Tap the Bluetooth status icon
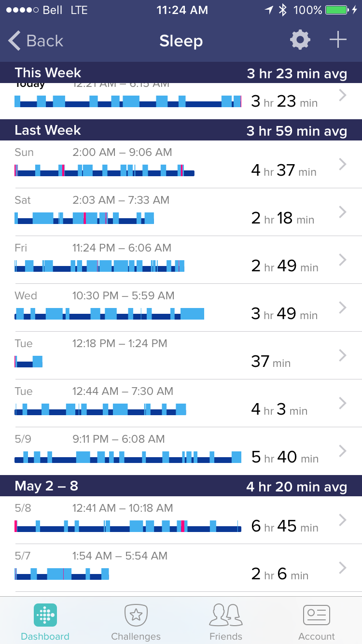Image resolution: width=362 pixels, height=644 pixels. pyautogui.click(x=283, y=10)
